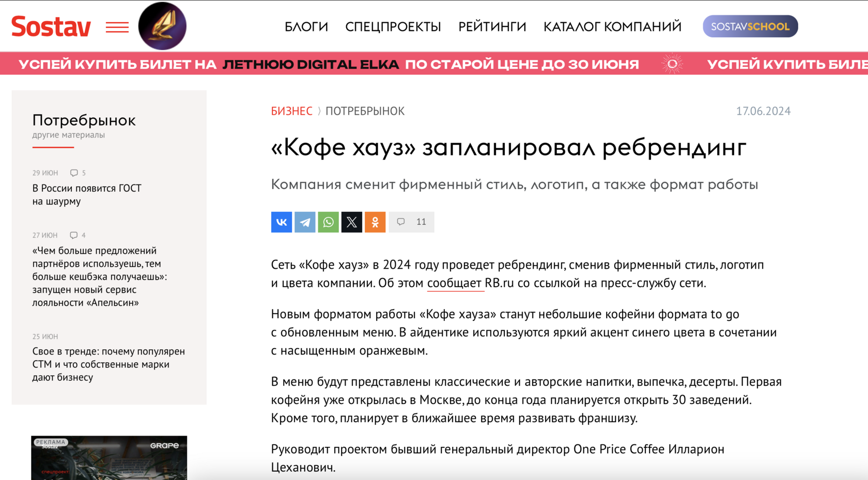Open the article's 11 comments button
This screenshot has width=868, height=480.
(411, 222)
